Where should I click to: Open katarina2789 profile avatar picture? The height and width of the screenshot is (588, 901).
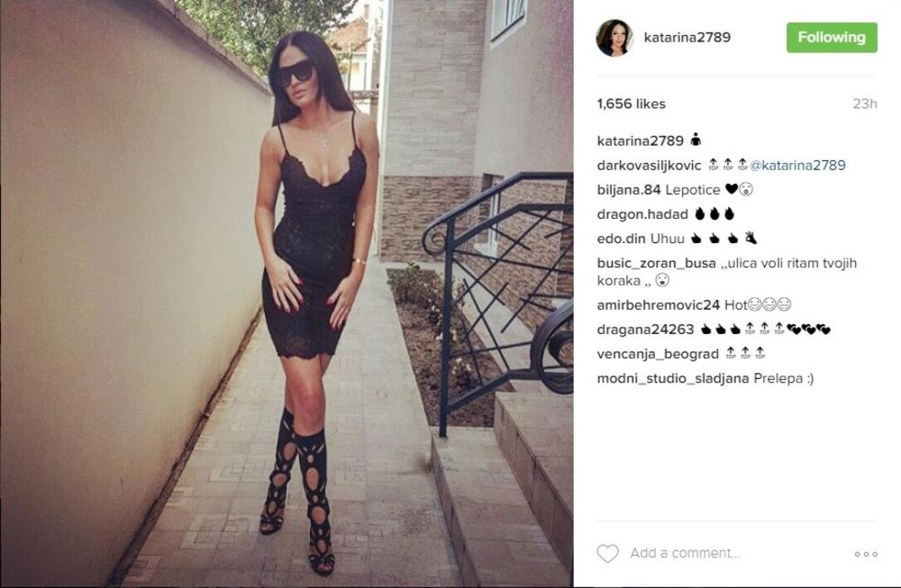pyautogui.click(x=614, y=38)
